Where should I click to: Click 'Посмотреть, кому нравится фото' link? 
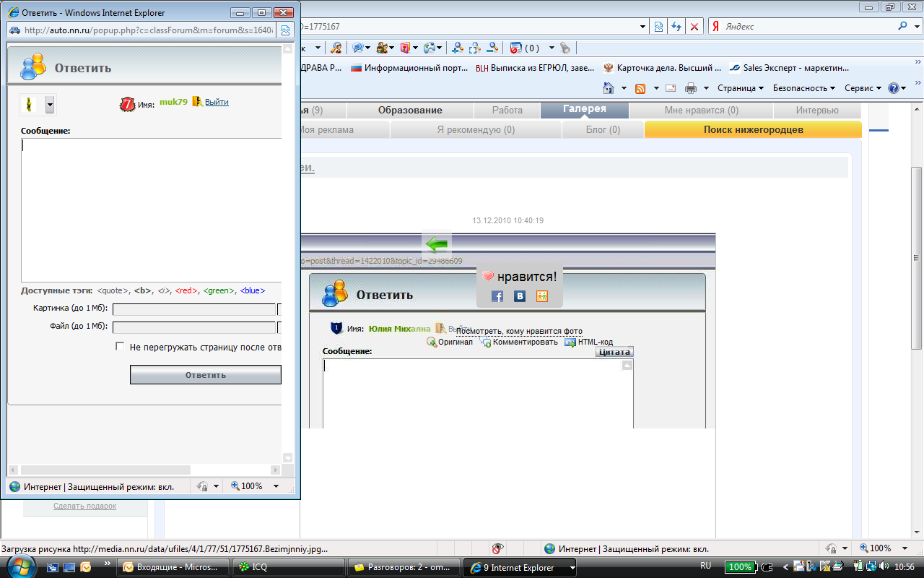click(519, 331)
